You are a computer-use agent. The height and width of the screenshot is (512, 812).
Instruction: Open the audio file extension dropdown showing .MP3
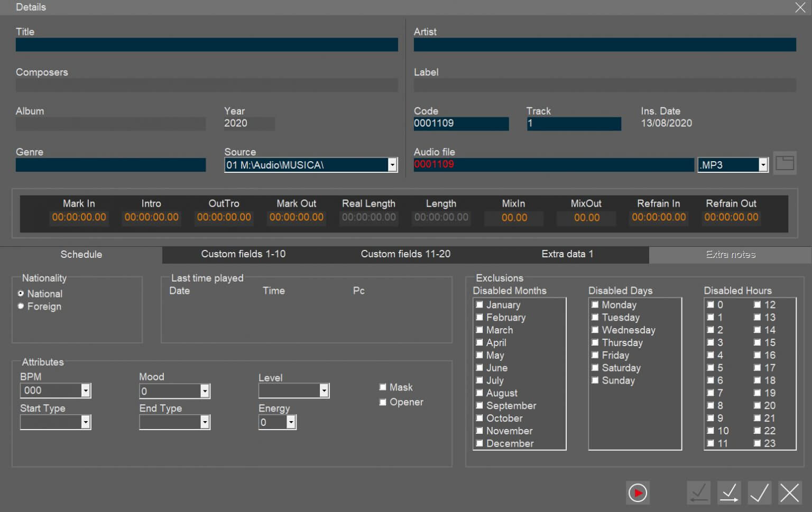tap(763, 164)
